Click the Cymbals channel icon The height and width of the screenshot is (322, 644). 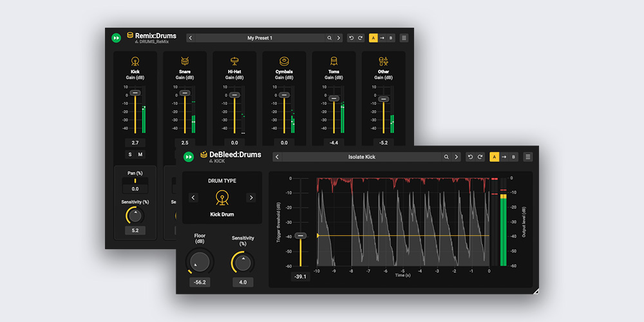click(x=284, y=61)
